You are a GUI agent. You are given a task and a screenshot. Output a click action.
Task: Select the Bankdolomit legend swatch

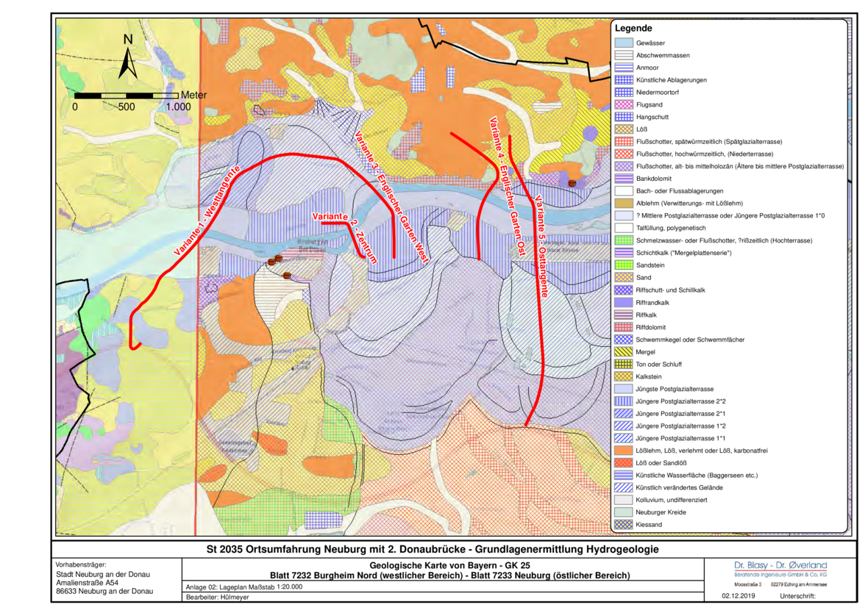pos(624,179)
